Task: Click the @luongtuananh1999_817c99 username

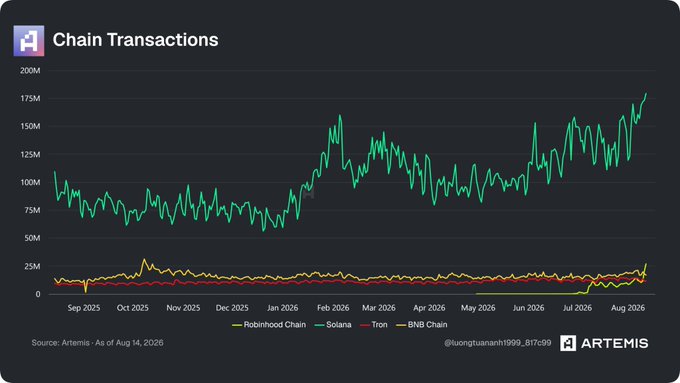Action: tap(497, 343)
